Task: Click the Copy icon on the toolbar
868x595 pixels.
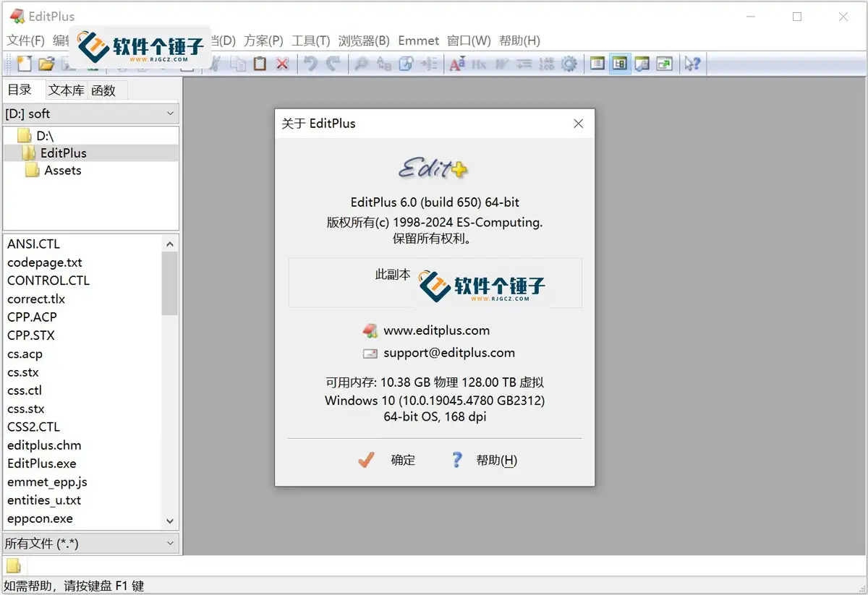Action: [237, 64]
